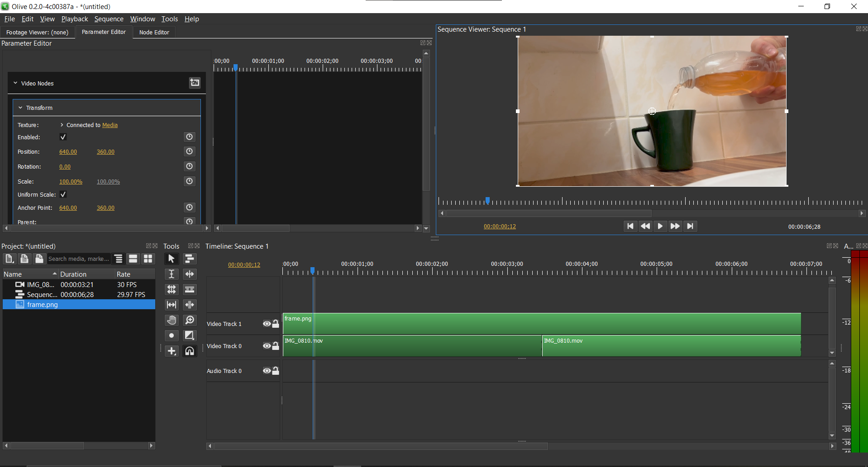
Task: Lock Video Track 0
Action: click(276, 346)
